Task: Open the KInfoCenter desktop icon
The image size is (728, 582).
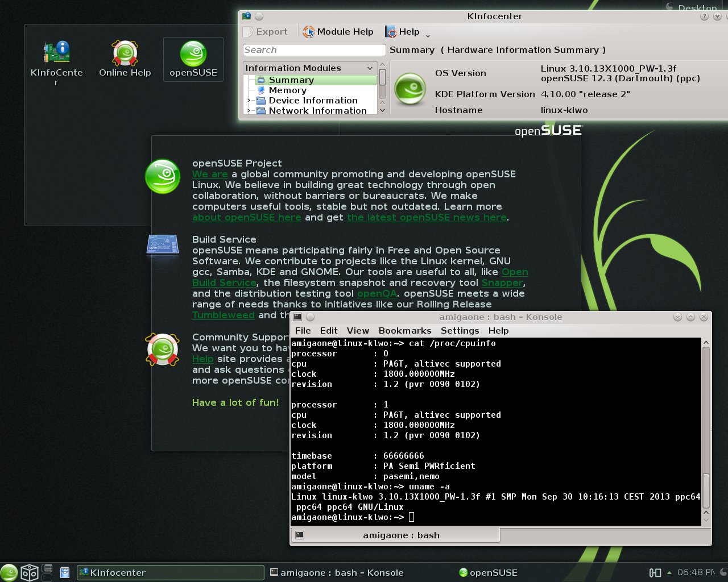Action: pyautogui.click(x=56, y=63)
